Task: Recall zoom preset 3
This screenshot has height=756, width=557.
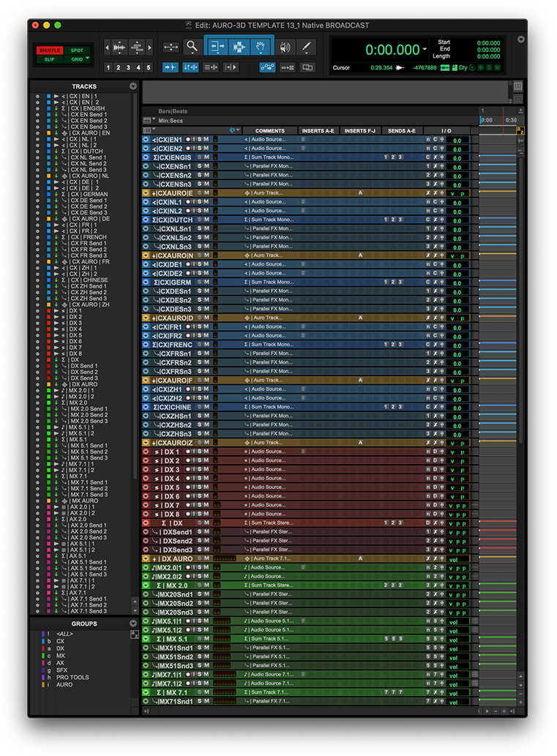Action: [129, 67]
